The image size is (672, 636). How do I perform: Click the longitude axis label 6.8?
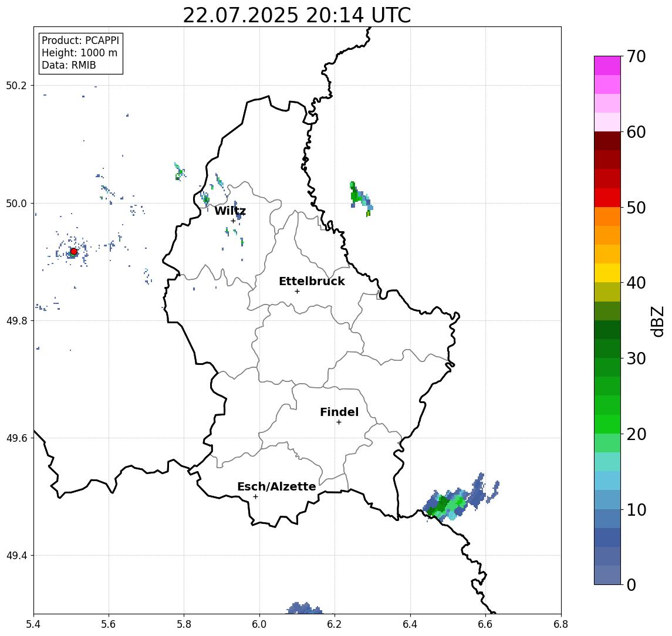(x=560, y=624)
